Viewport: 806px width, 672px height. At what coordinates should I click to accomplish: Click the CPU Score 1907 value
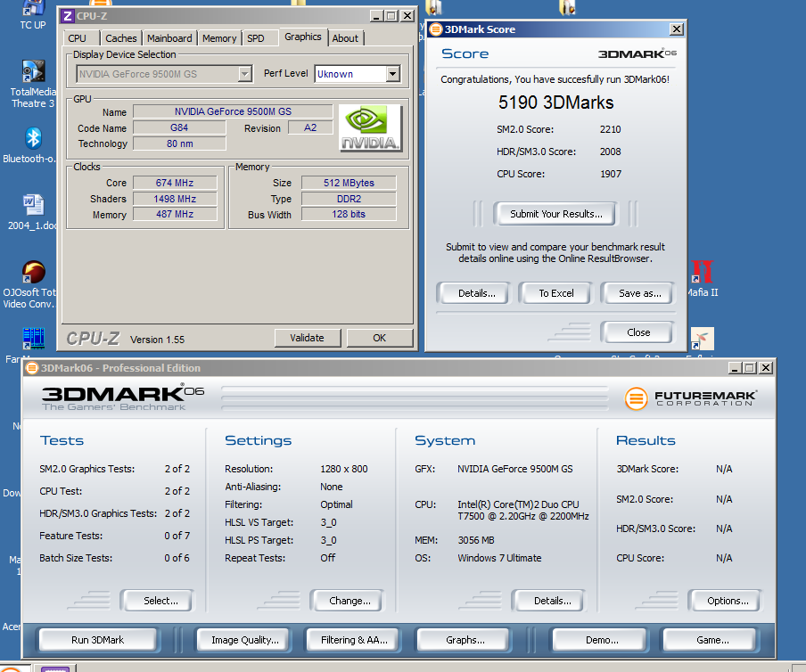(x=611, y=174)
